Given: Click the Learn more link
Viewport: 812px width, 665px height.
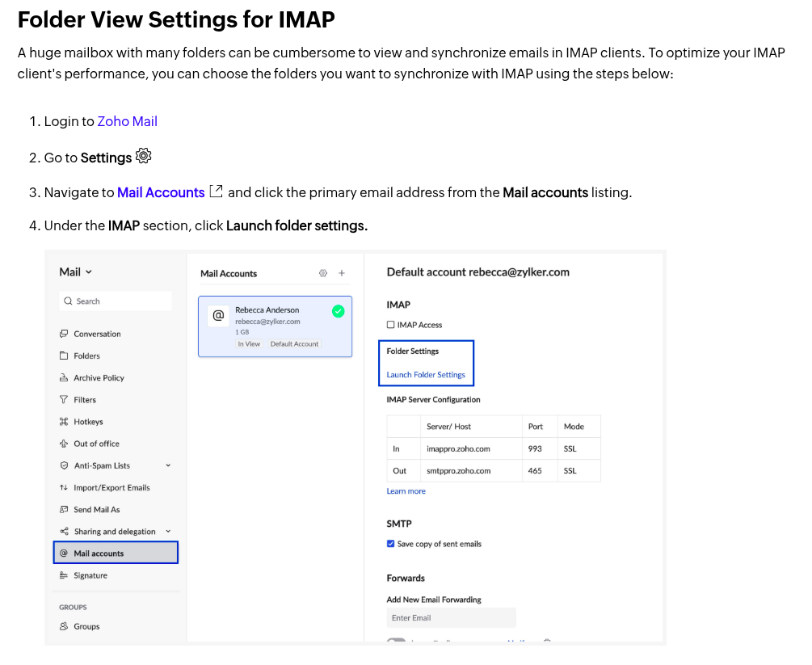Looking at the screenshot, I should (x=406, y=491).
